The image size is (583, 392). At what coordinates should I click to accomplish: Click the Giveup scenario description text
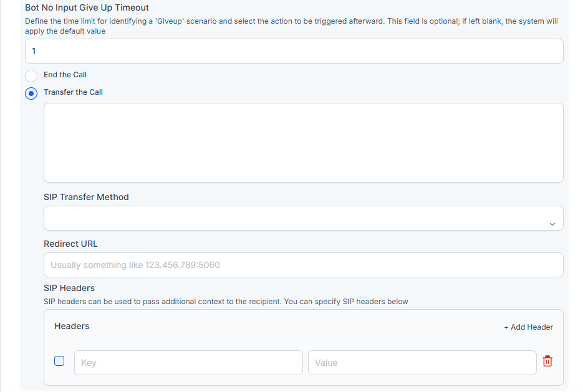[291, 26]
